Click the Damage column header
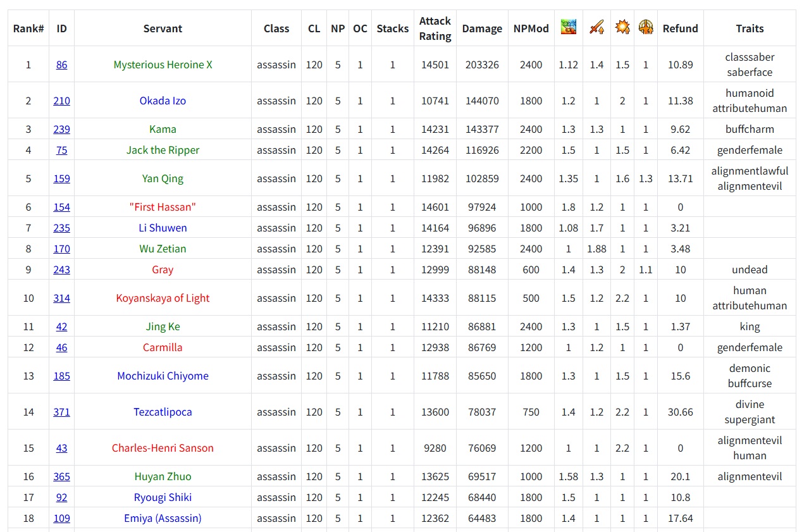This screenshot has width=809, height=532. click(x=482, y=28)
